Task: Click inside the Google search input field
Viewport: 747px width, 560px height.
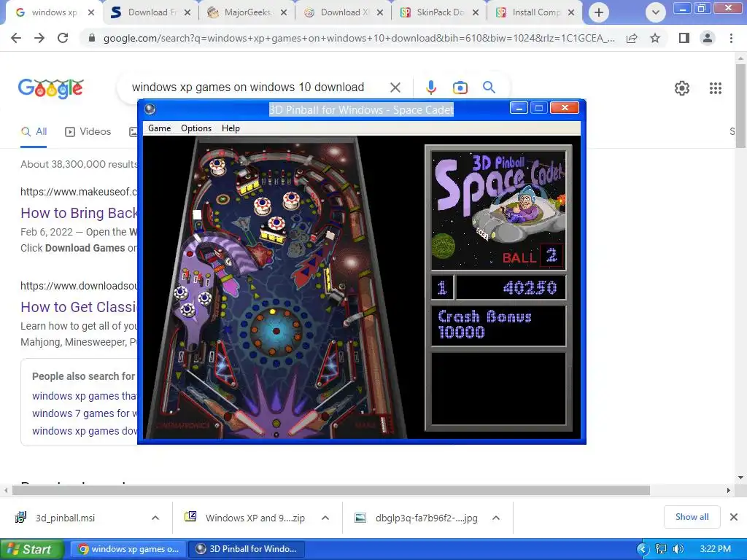Action: pyautogui.click(x=248, y=87)
